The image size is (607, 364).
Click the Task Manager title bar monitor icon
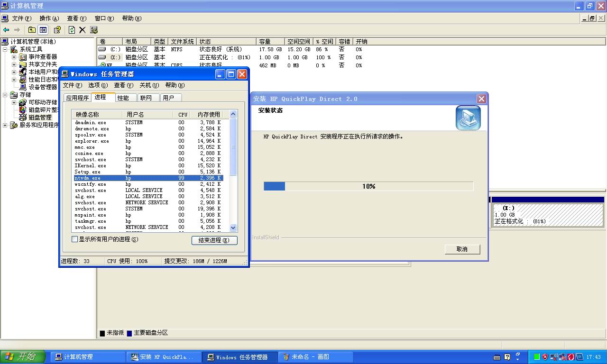pos(65,74)
